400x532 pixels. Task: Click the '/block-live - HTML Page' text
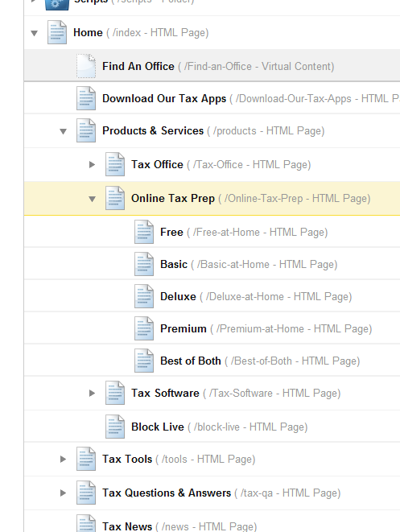click(x=248, y=427)
